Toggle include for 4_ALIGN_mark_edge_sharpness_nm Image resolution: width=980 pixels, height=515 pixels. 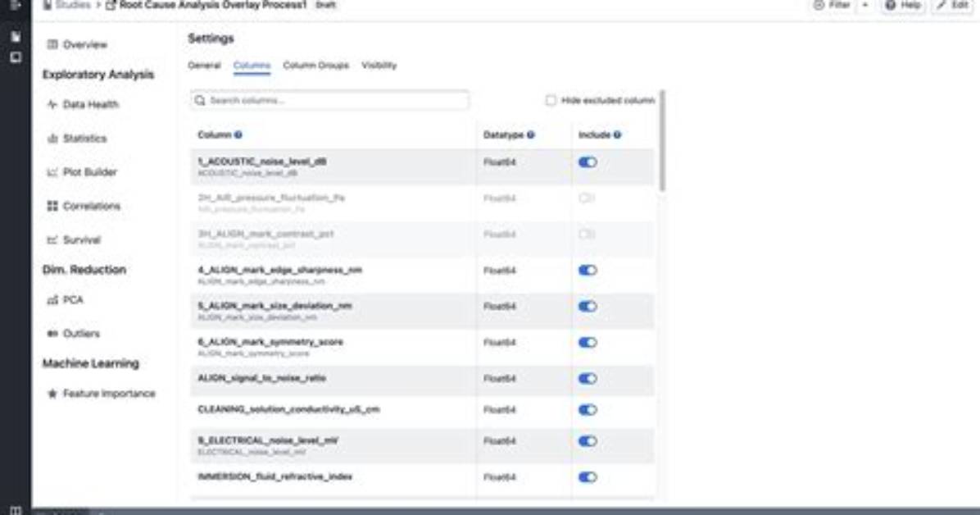(588, 271)
